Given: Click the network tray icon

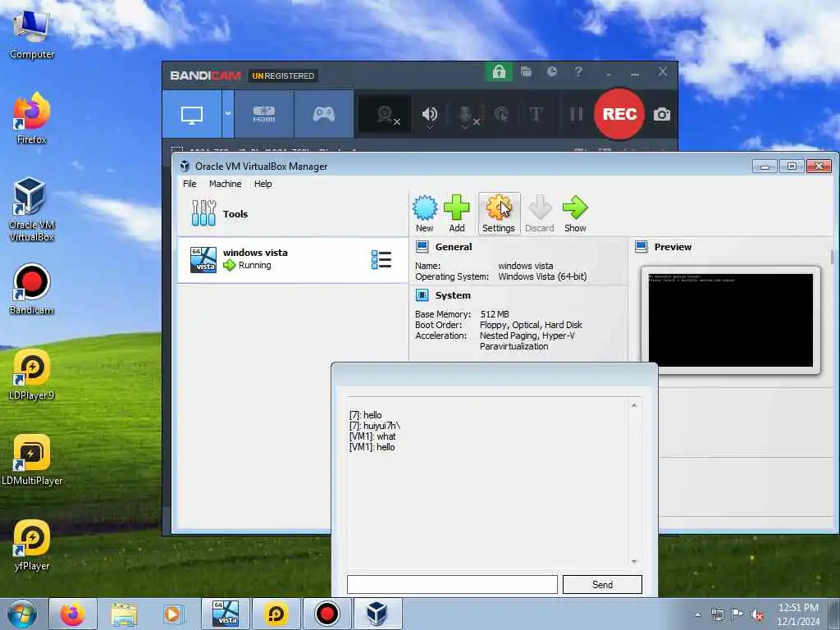Looking at the screenshot, I should coord(717,614).
